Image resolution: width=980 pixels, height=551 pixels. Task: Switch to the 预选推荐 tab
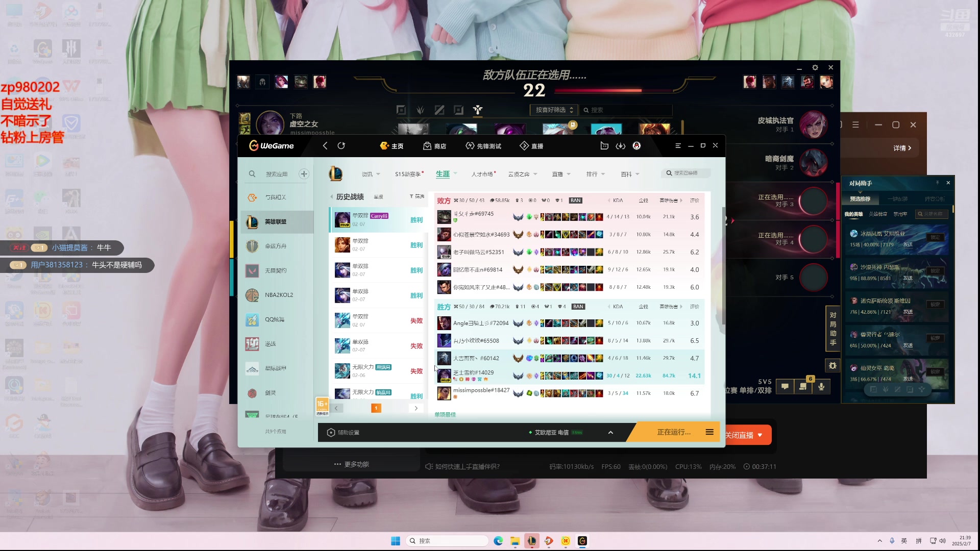(x=861, y=199)
